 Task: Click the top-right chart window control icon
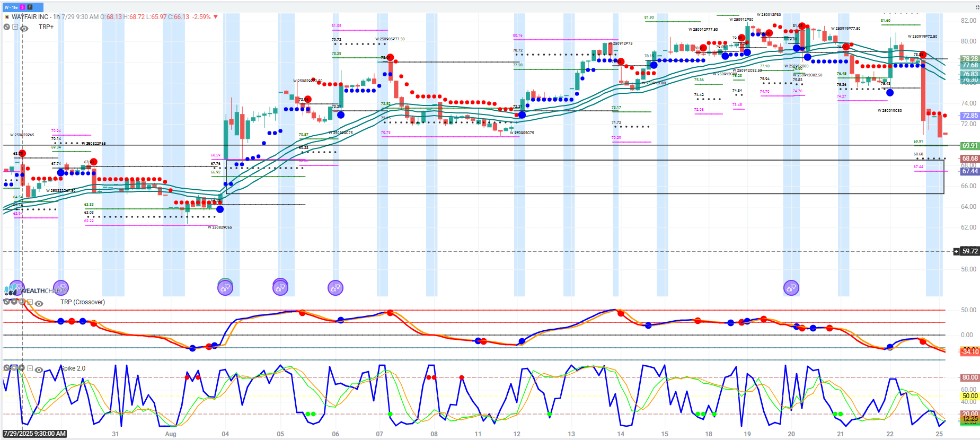977,7
